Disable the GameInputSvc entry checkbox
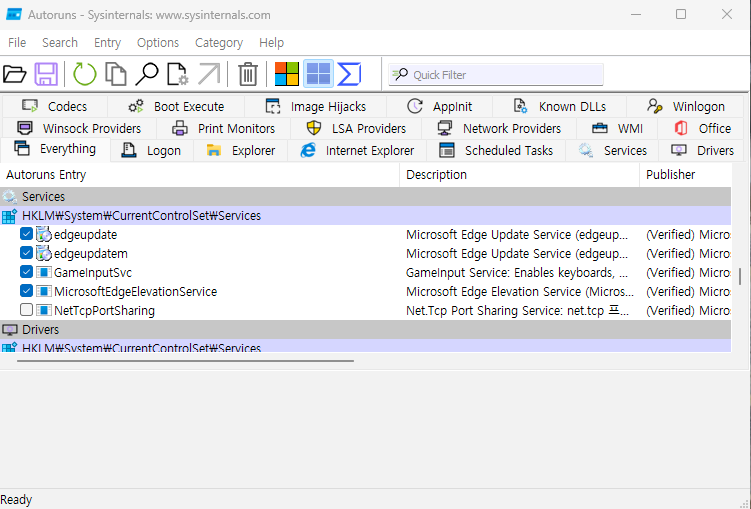 [x=27, y=272]
